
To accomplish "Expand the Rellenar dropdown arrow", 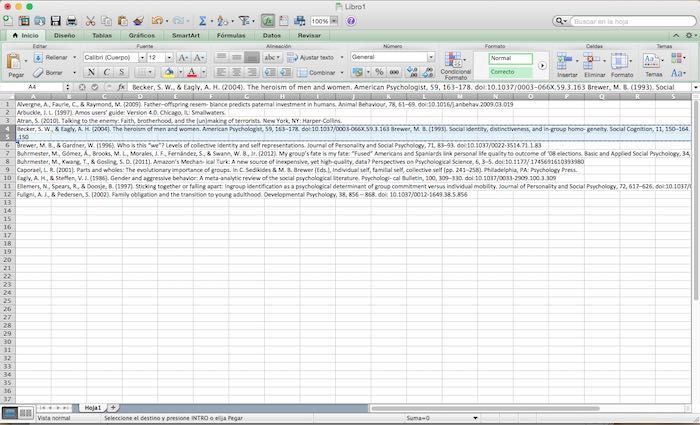I will coord(75,57).
